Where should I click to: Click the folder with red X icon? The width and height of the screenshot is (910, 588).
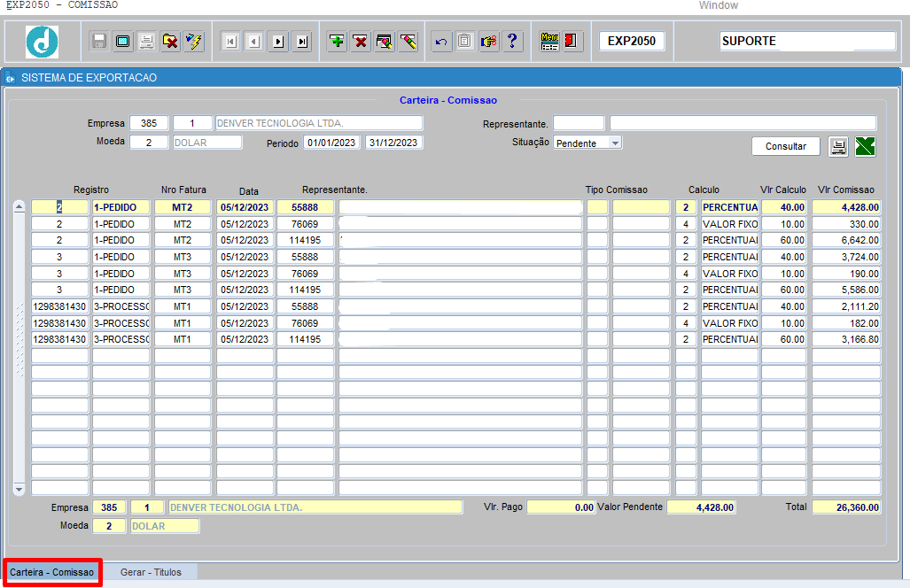click(171, 42)
